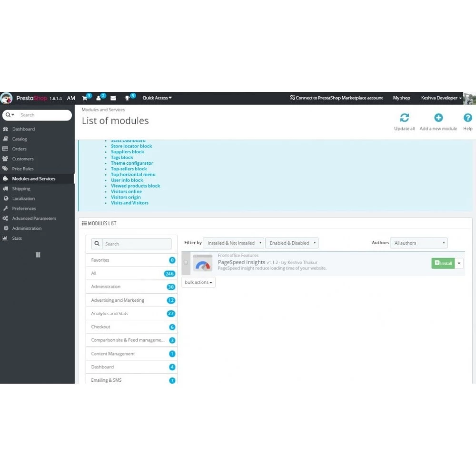476x476 pixels.
Task: Open the All authors dropdown
Action: [418, 243]
